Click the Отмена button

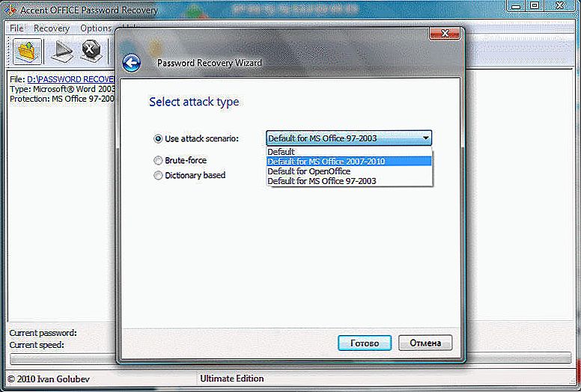pyautogui.click(x=425, y=343)
